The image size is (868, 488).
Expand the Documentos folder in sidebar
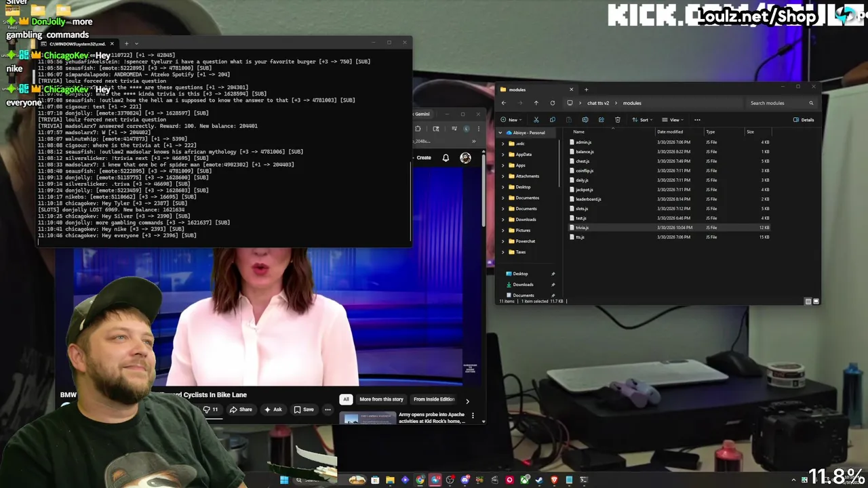point(503,198)
